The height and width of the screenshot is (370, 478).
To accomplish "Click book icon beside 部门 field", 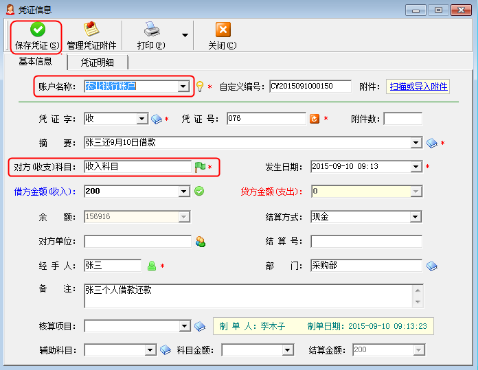I will click(432, 266).
